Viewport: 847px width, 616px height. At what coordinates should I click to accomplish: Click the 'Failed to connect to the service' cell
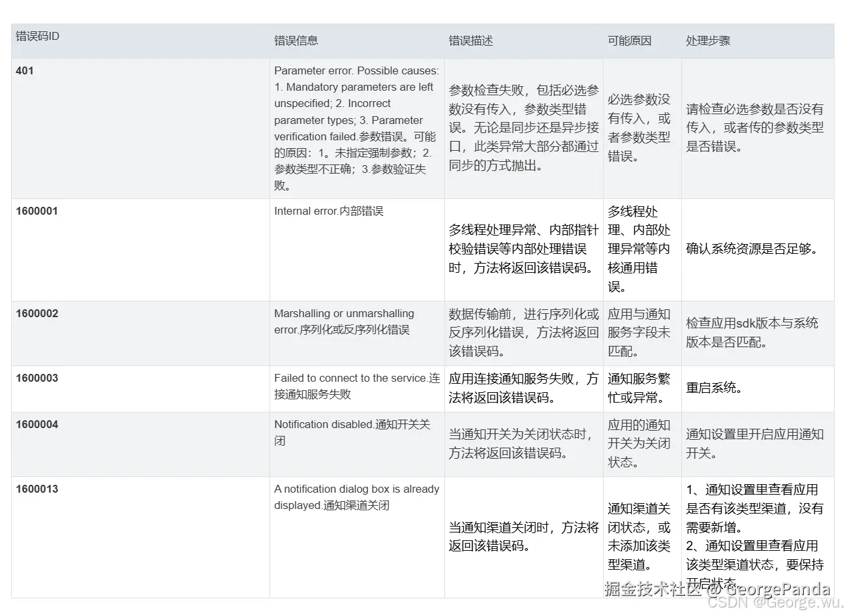357,389
